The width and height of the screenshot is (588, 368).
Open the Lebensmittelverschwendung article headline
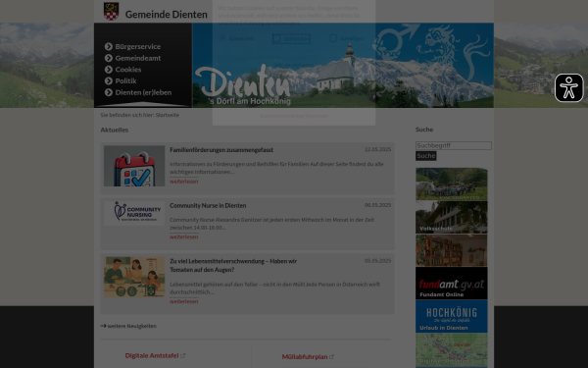pyautogui.click(x=233, y=265)
